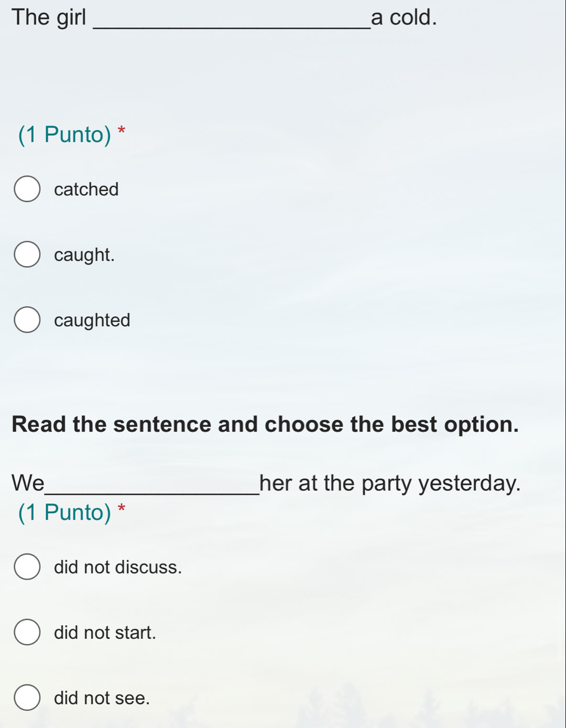Pick the 'caughted' radio option circle

click(27, 320)
